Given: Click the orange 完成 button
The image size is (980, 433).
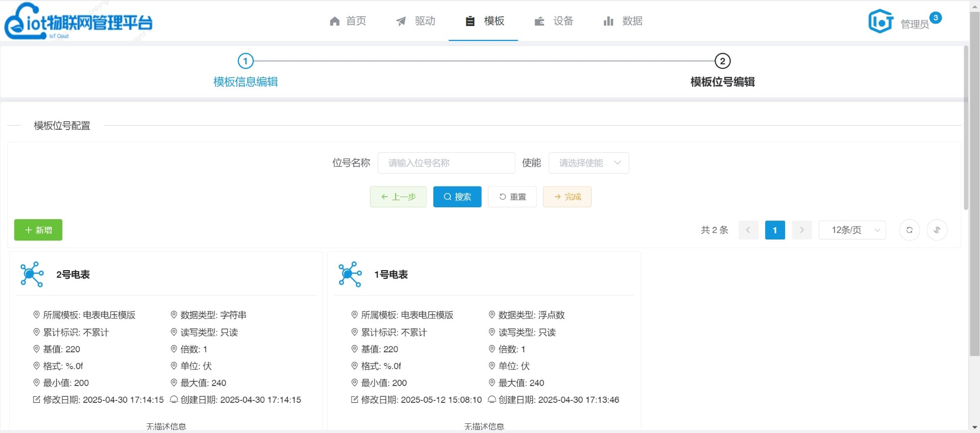Looking at the screenshot, I should (567, 197).
